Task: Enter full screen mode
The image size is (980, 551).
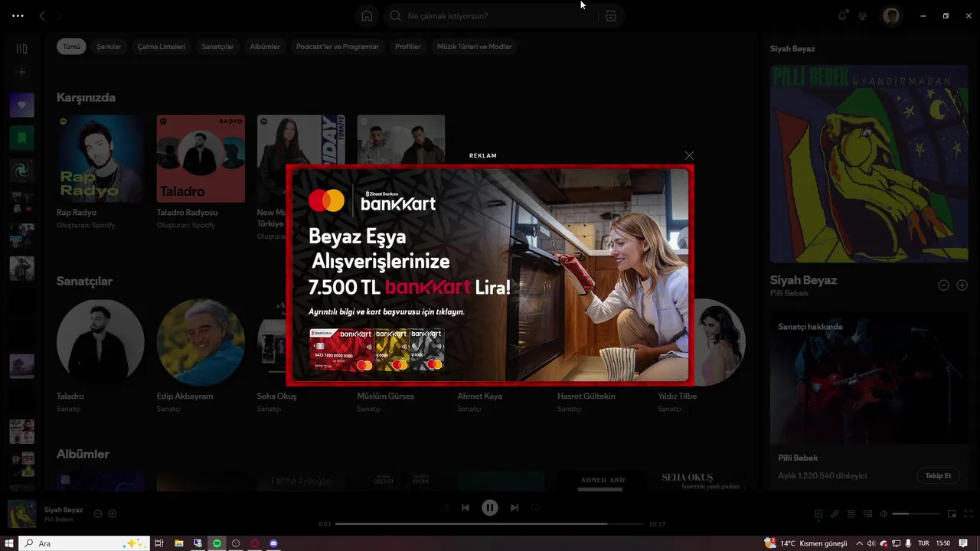Action: (969, 514)
